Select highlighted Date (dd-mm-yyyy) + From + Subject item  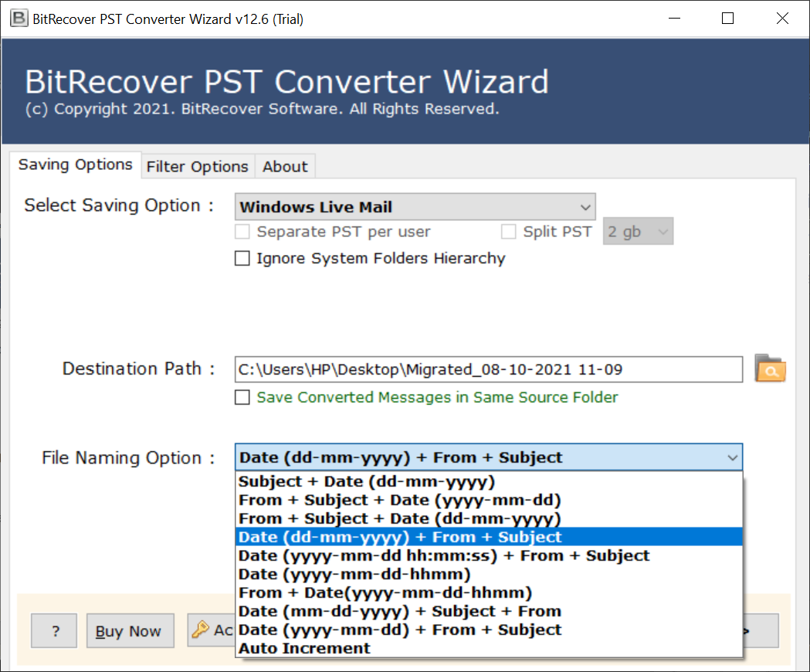click(x=489, y=537)
